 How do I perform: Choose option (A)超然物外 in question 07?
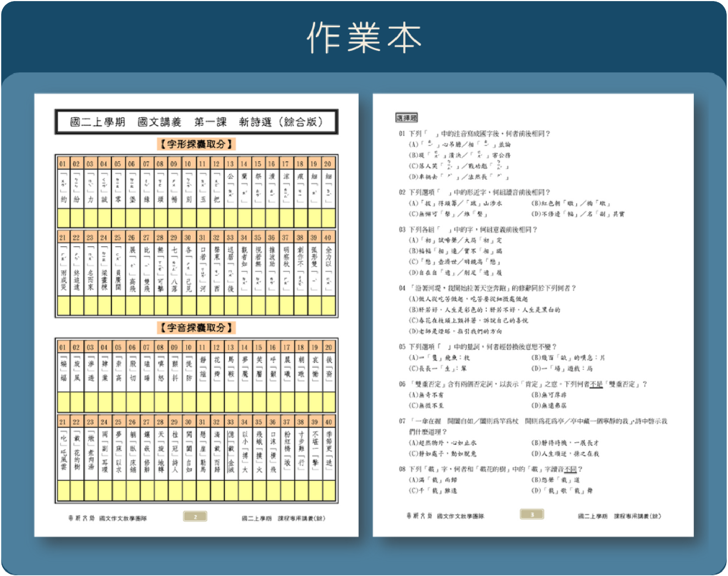443,443
